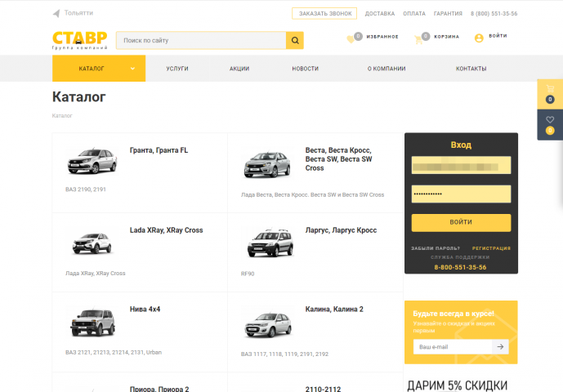This screenshot has height=392, width=563.
Task: Click the СТАВР logo
Action: tap(80, 40)
